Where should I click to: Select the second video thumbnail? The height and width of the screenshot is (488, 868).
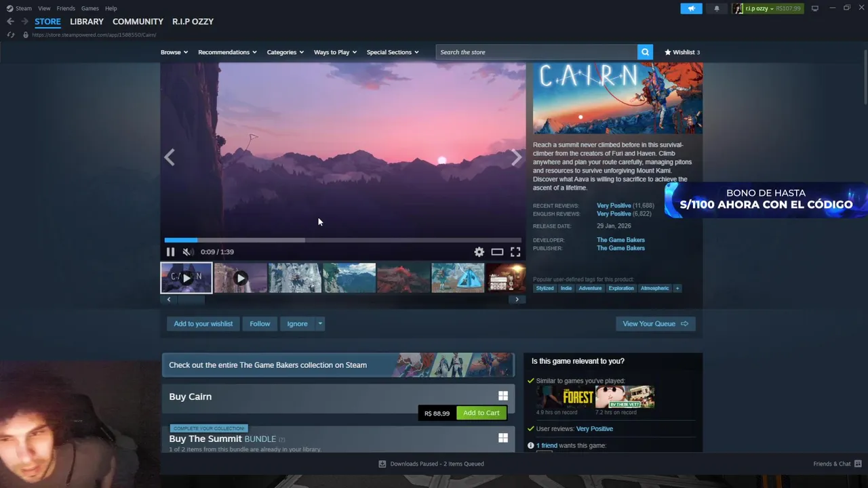pyautogui.click(x=241, y=278)
